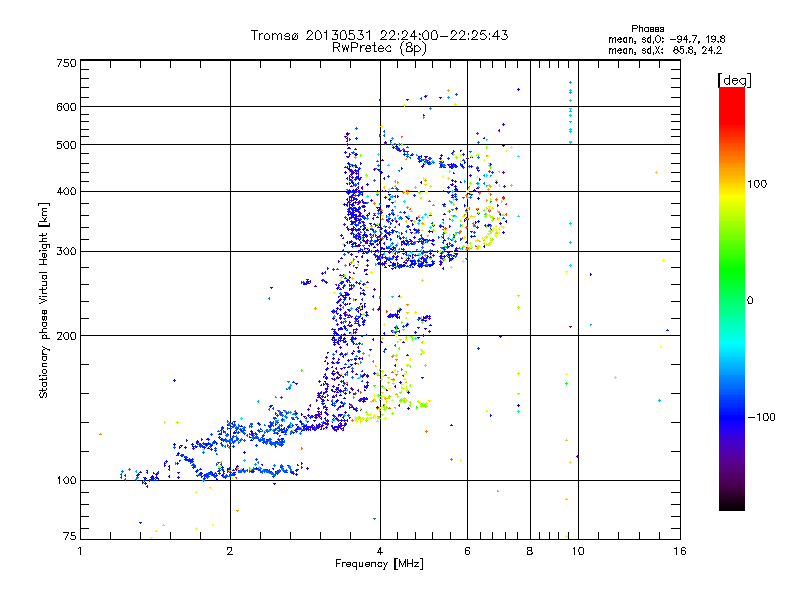Click the colorbar tick label '100'
The height and width of the screenshot is (600, 800).
click(x=757, y=184)
